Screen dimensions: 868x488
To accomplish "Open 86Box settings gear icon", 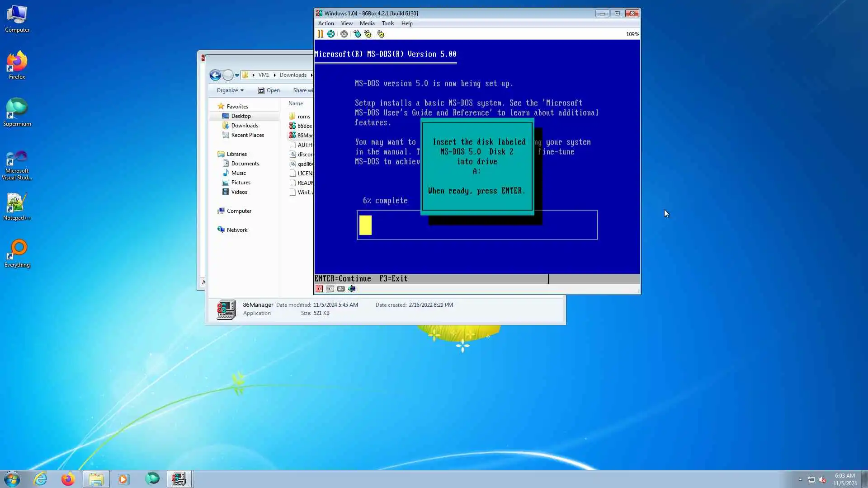I will click(x=381, y=34).
